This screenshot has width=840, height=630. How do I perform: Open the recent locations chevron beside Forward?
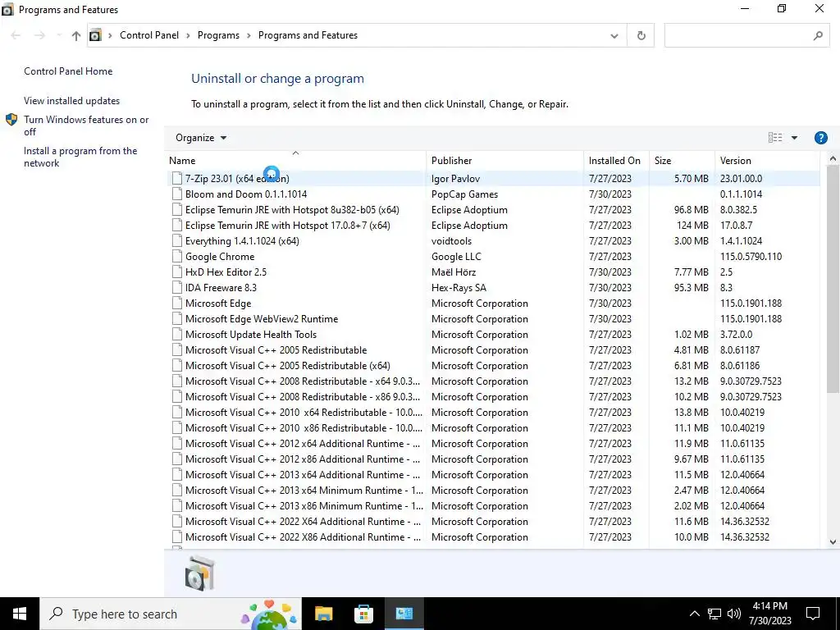click(x=58, y=35)
